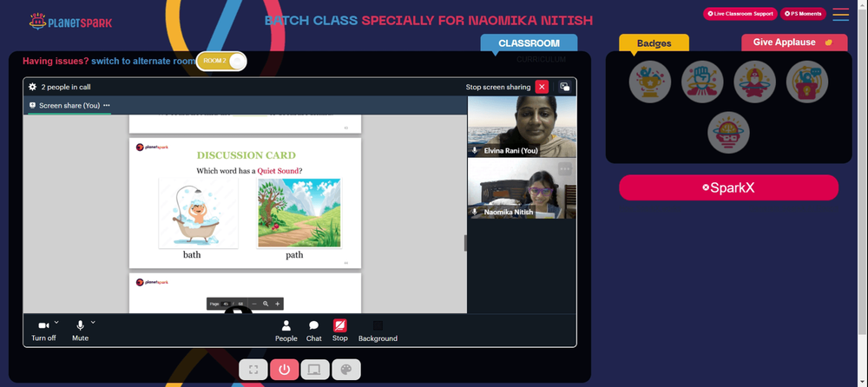
Task: Click the side panel divider handle
Action: (x=465, y=242)
